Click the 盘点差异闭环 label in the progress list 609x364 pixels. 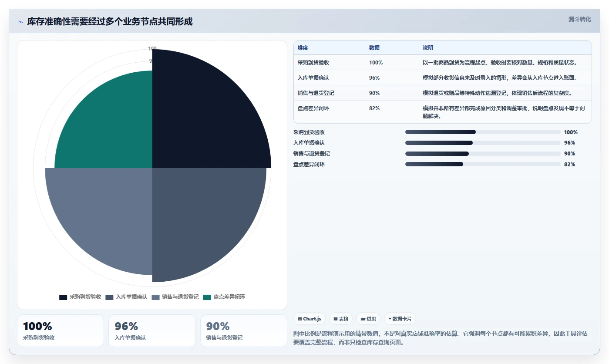[309, 165]
